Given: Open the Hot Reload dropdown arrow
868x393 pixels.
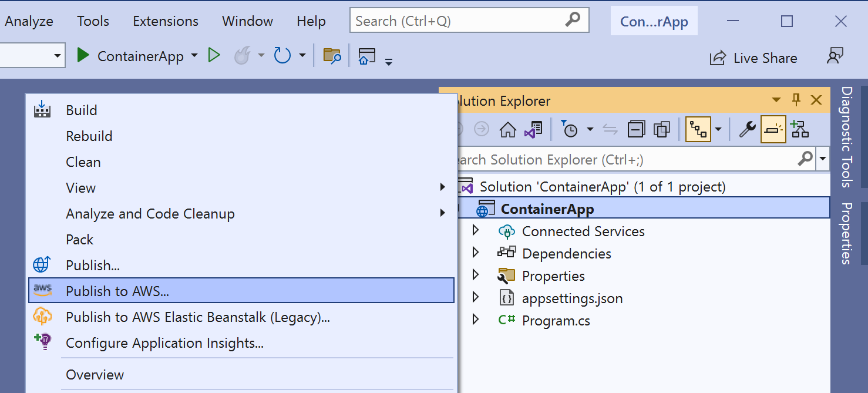Looking at the screenshot, I should [261, 56].
